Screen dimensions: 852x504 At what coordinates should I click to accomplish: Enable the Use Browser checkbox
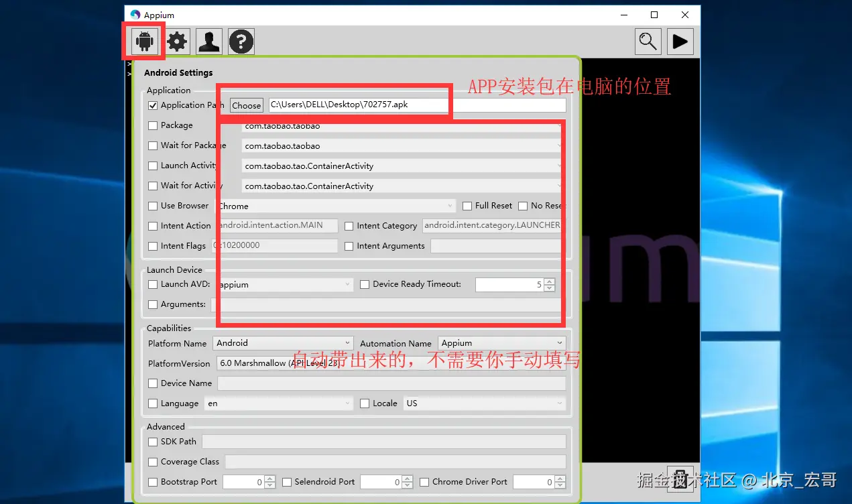tap(153, 206)
